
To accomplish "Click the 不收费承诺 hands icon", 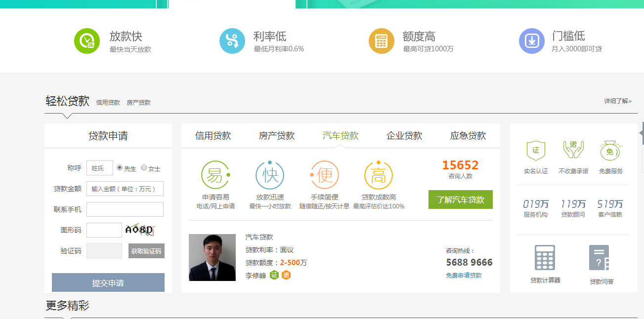I will point(573,150).
